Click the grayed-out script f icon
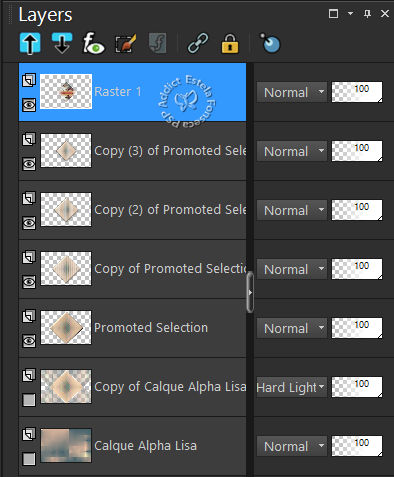This screenshot has width=394, height=477. pos(158,43)
